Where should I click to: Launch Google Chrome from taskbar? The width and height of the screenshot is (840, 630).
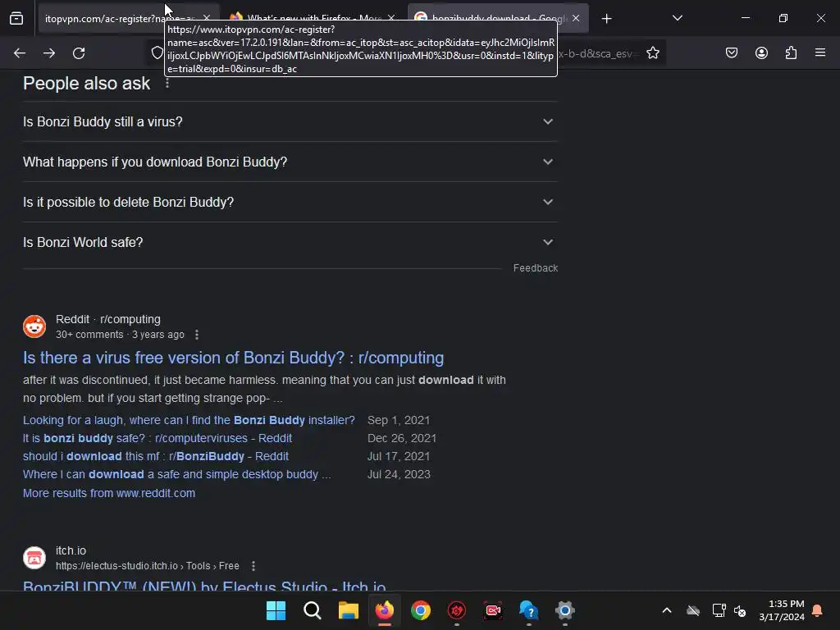pyautogui.click(x=421, y=610)
